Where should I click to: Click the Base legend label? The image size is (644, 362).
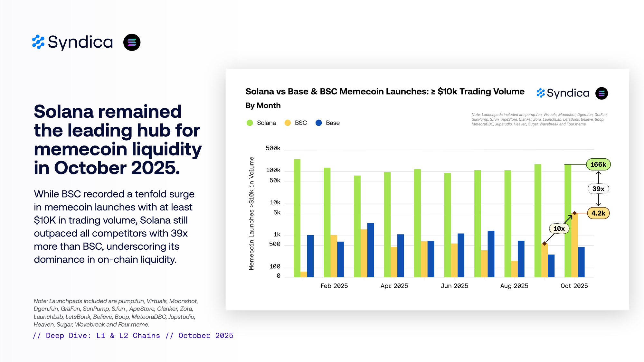[x=333, y=123]
